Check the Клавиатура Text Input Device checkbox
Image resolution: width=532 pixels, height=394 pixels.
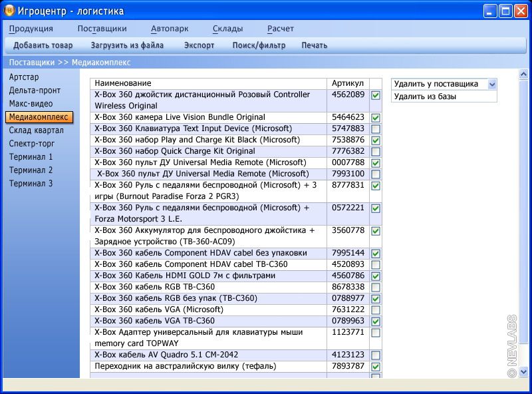click(x=376, y=129)
